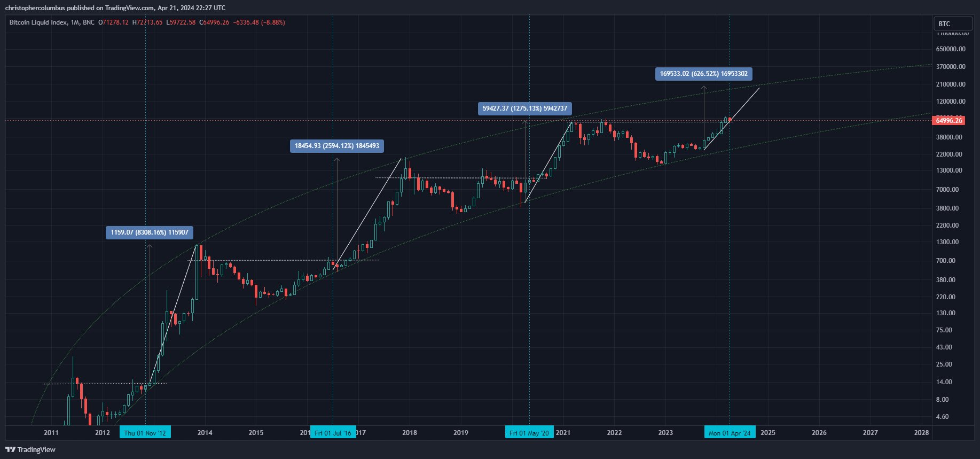Click the 210000.00 level on price scale
Viewport: 980px width, 459px height.
(x=951, y=84)
